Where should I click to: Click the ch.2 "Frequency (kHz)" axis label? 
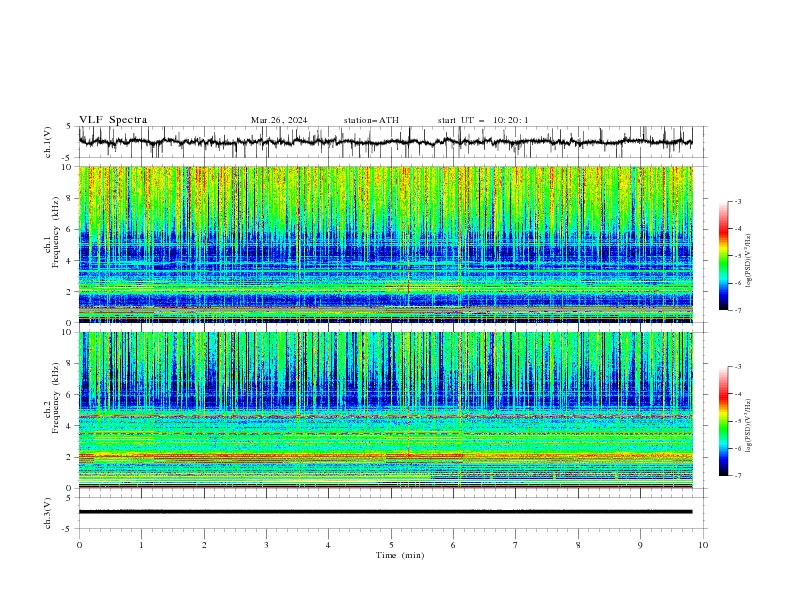click(56, 397)
